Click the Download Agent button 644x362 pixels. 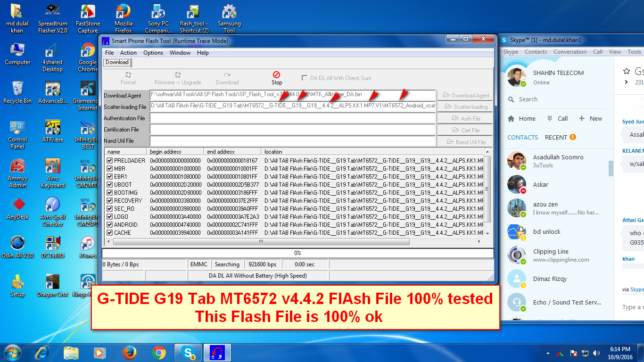[x=465, y=95]
